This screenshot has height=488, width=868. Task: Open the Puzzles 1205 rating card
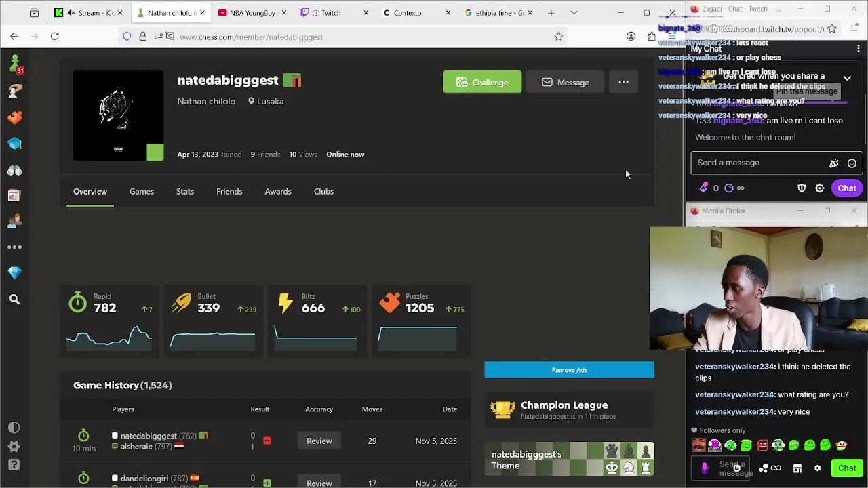pos(420,321)
